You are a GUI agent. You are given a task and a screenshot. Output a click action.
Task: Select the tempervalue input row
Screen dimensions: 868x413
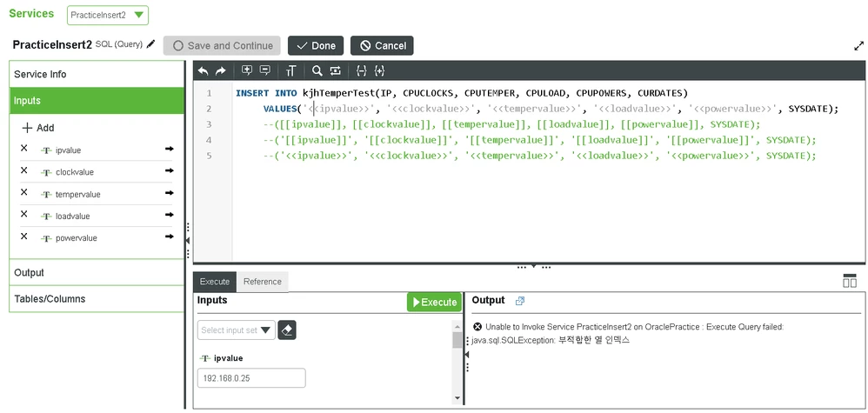point(97,194)
